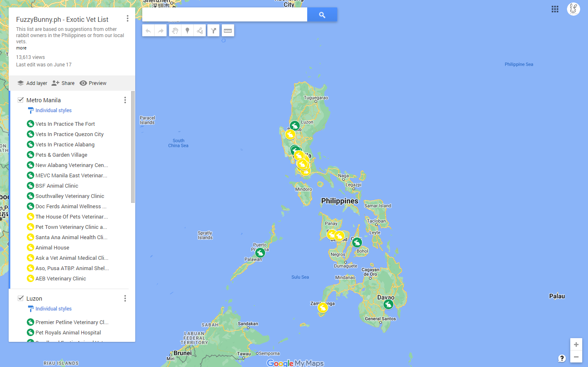Click the 13,613 views text
588x367 pixels.
click(x=31, y=57)
